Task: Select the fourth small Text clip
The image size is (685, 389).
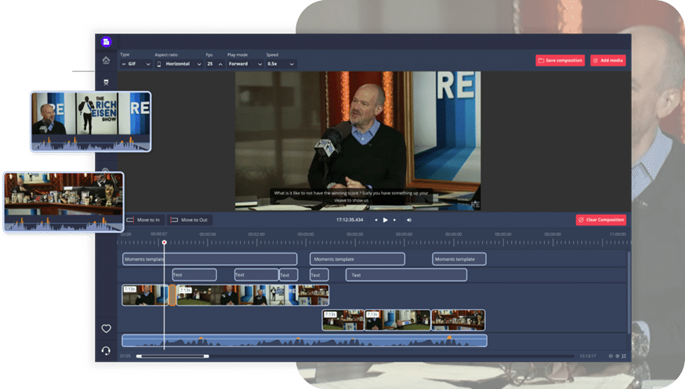Action: 319,275
